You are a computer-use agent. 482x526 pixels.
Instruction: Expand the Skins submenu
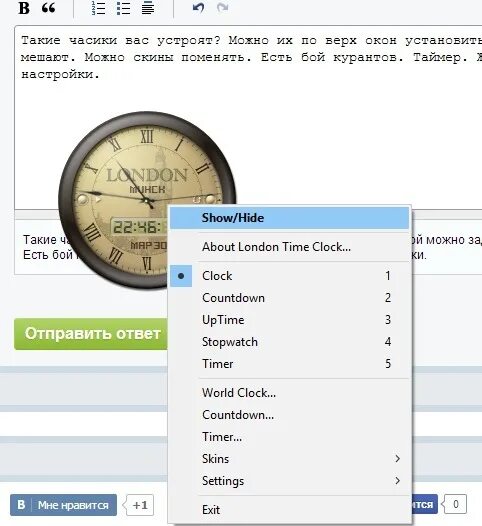pos(289,459)
